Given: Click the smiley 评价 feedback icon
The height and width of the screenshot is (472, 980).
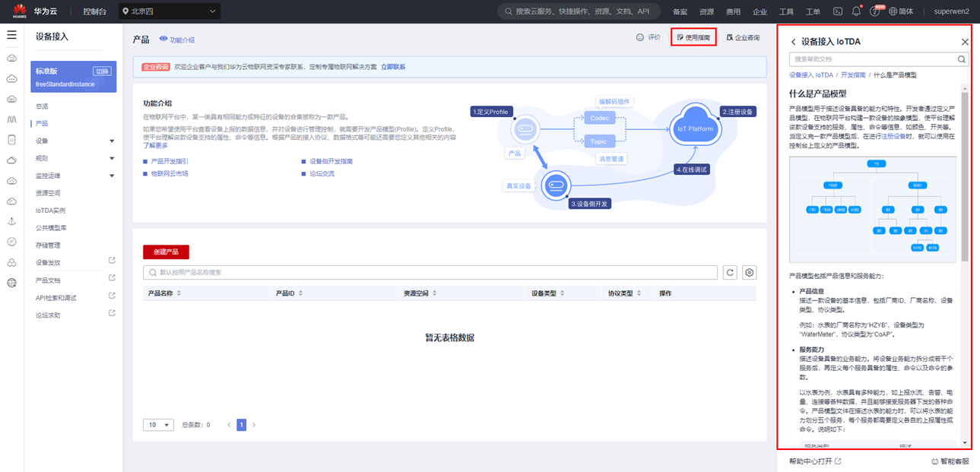Looking at the screenshot, I should [x=640, y=37].
